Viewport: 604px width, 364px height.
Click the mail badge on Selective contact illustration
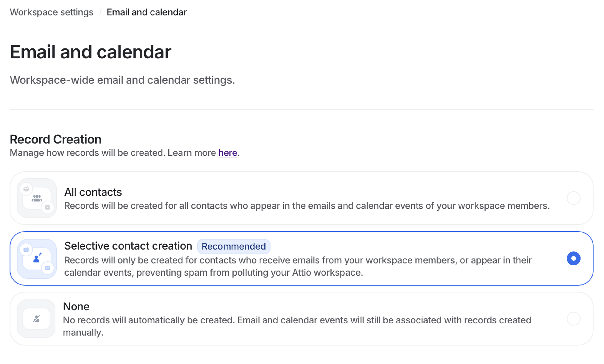pyautogui.click(x=48, y=268)
